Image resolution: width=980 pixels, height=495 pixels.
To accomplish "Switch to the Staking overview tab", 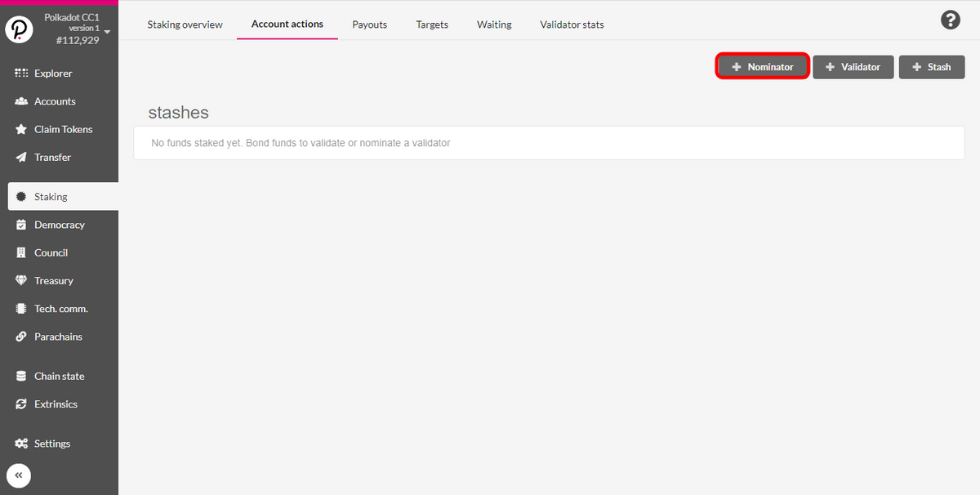I will (x=185, y=24).
